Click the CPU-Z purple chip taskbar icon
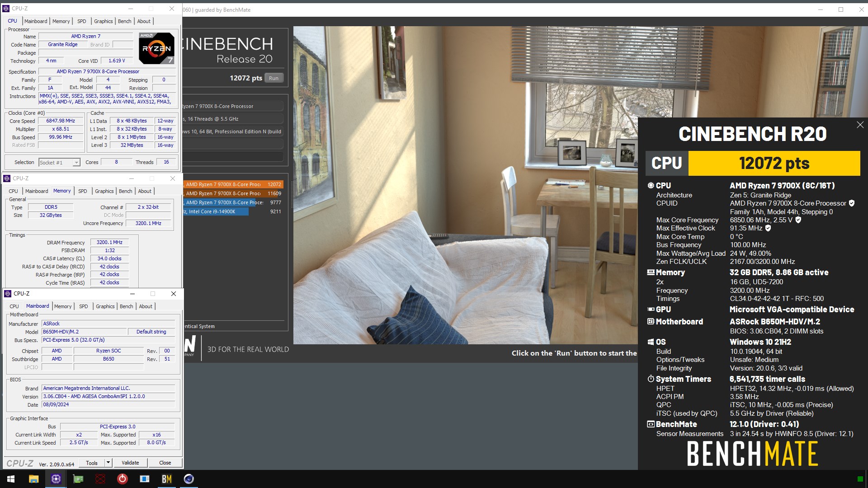This screenshot has height=488, width=868. pyautogui.click(x=56, y=479)
